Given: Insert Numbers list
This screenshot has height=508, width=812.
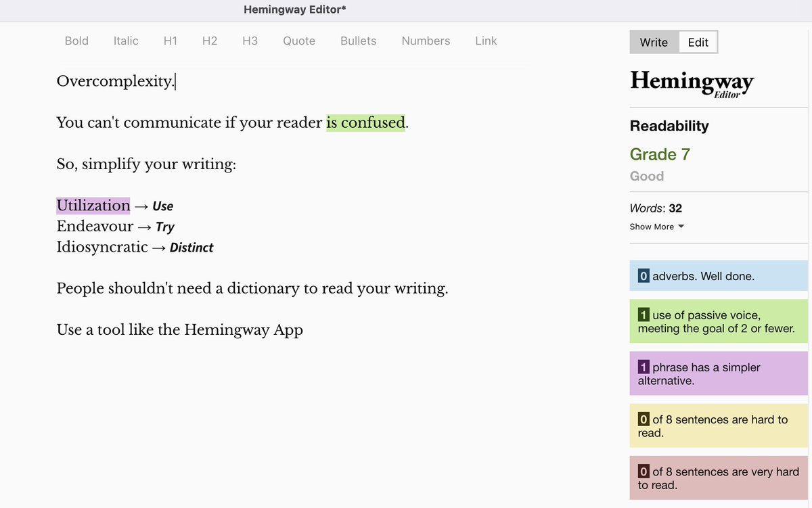Looking at the screenshot, I should pyautogui.click(x=426, y=41).
